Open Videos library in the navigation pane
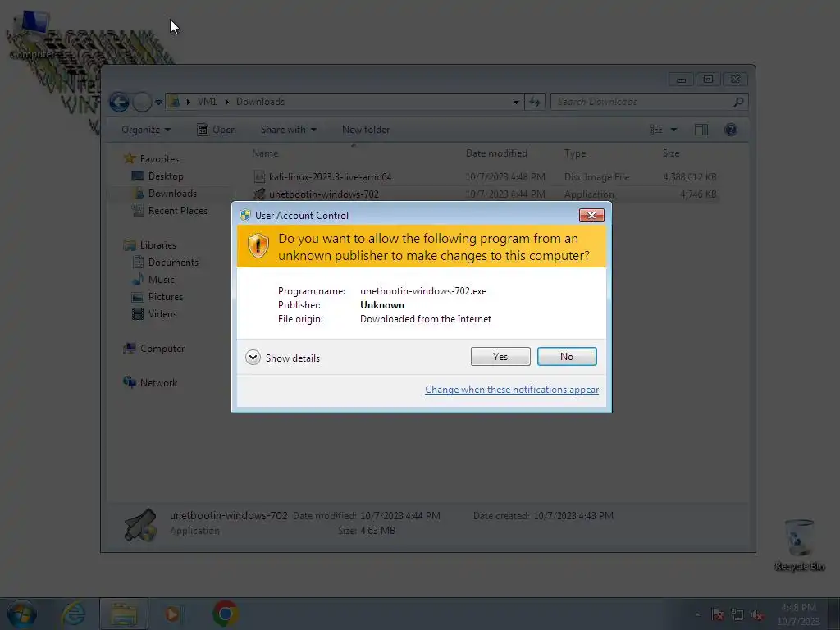 pyautogui.click(x=162, y=314)
